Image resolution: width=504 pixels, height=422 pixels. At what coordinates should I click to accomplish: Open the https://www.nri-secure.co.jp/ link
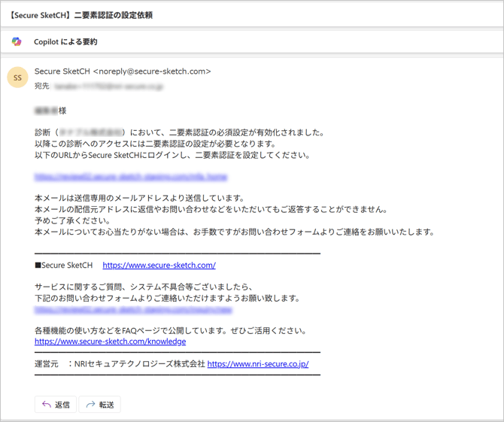tap(258, 364)
